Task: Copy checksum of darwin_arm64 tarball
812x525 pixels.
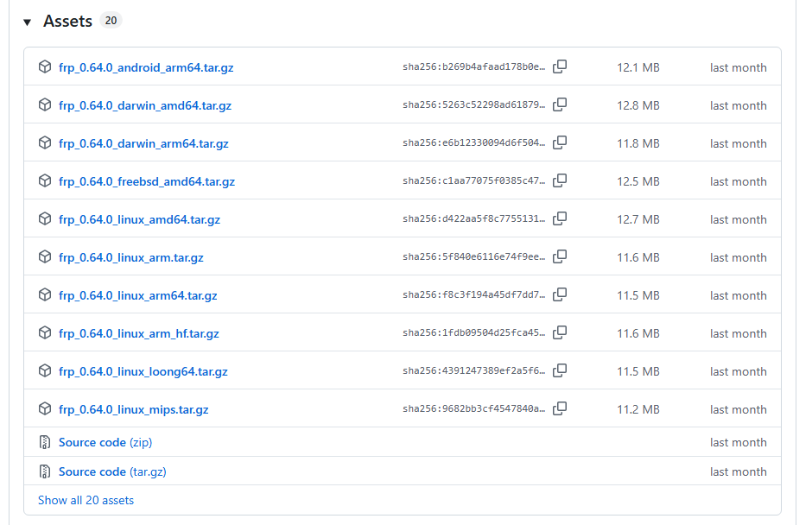Action: coord(560,142)
